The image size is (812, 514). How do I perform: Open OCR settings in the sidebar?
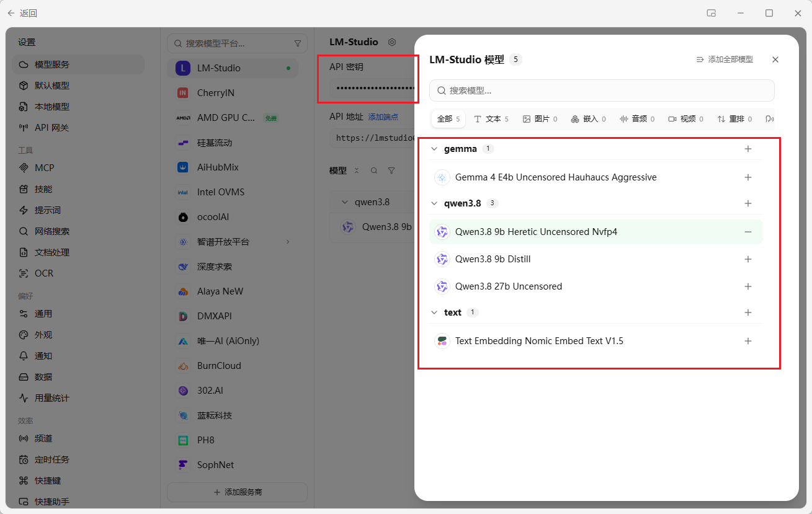click(x=78, y=273)
